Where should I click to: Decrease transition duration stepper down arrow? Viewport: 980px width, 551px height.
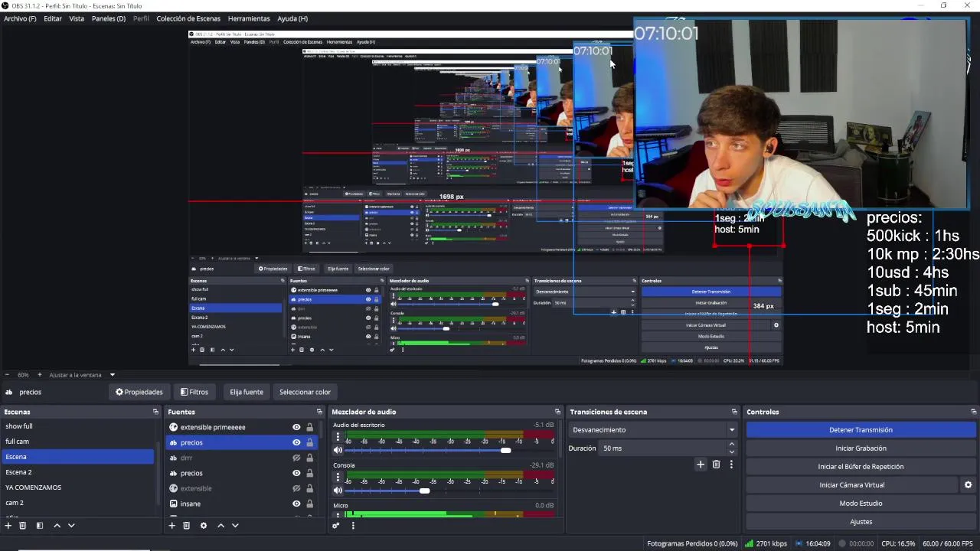click(731, 452)
